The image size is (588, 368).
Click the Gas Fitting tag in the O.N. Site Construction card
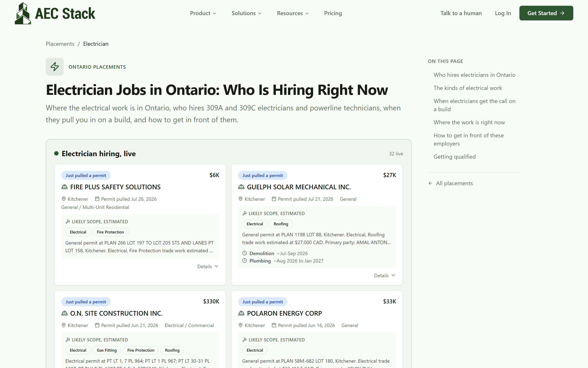pos(107,350)
